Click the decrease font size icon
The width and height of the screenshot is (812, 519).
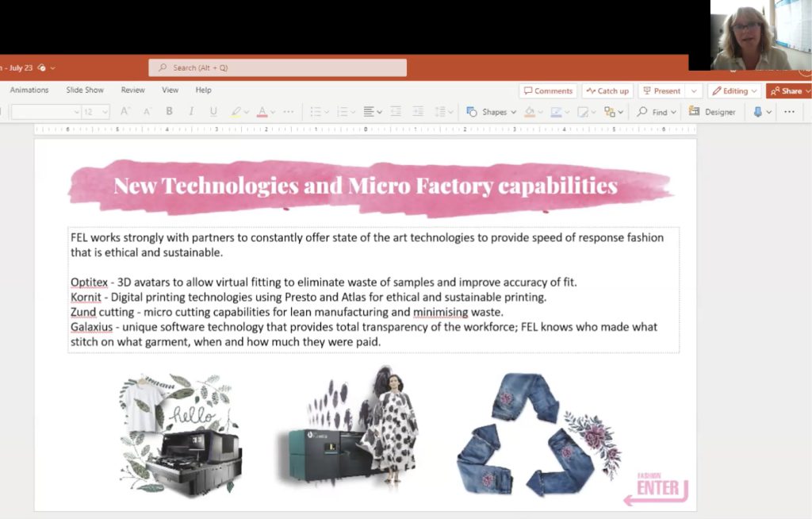click(147, 112)
